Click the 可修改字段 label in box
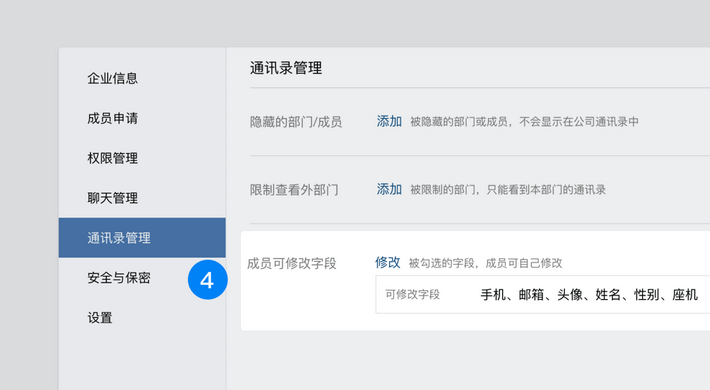The image size is (710, 390). click(x=413, y=294)
